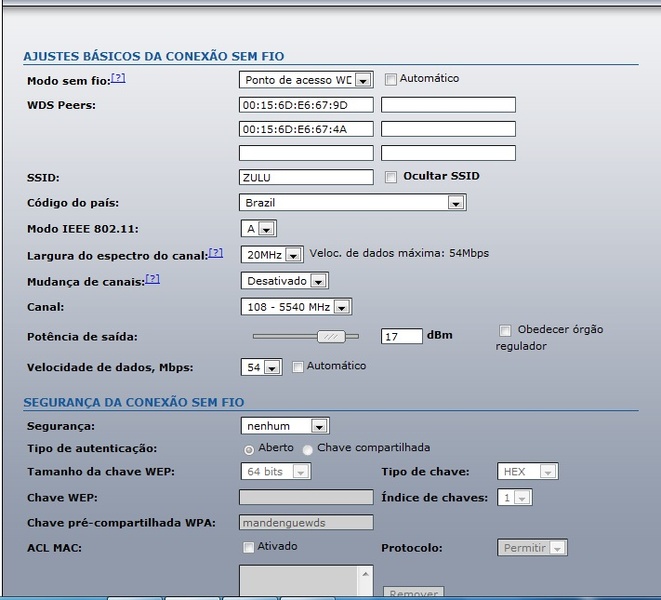
Task: Open Tamanho da chave WEP dropdown
Action: [x=276, y=471]
